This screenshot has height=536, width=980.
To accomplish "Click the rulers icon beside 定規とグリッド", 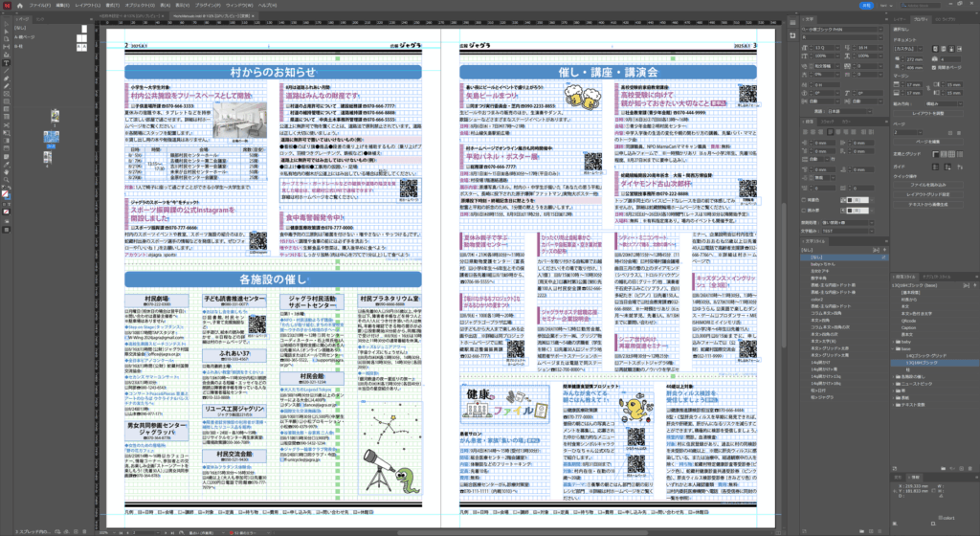I will click(x=936, y=154).
